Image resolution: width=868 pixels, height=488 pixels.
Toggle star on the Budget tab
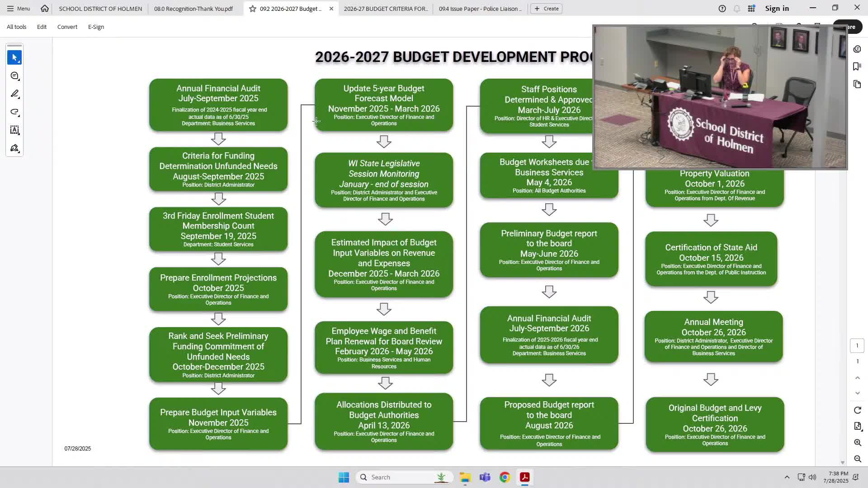click(253, 9)
